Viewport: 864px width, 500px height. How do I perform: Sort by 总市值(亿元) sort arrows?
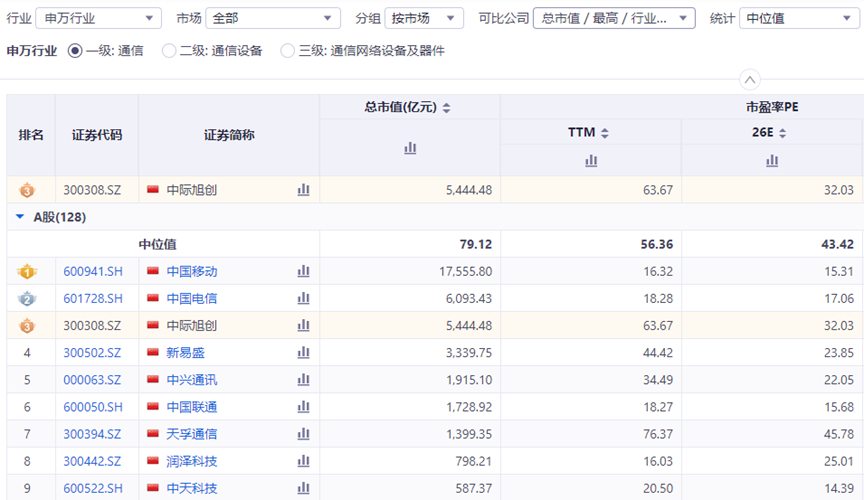447,108
